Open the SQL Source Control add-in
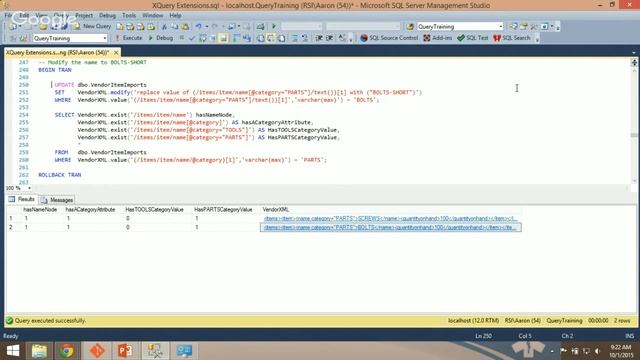The height and width of the screenshot is (360, 640). click(x=389, y=38)
